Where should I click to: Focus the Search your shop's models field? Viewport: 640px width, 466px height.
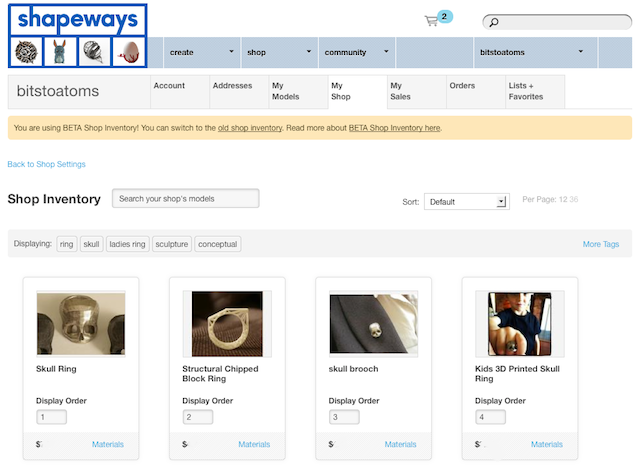click(185, 199)
